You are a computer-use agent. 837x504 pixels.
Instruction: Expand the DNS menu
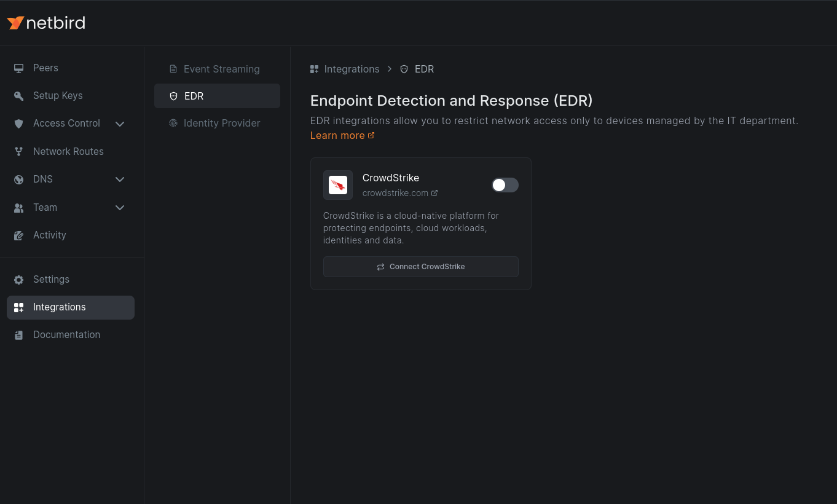click(120, 179)
